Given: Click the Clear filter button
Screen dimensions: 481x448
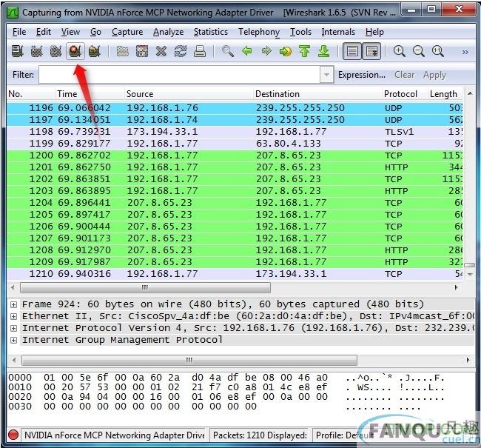Looking at the screenshot, I should tap(404, 75).
